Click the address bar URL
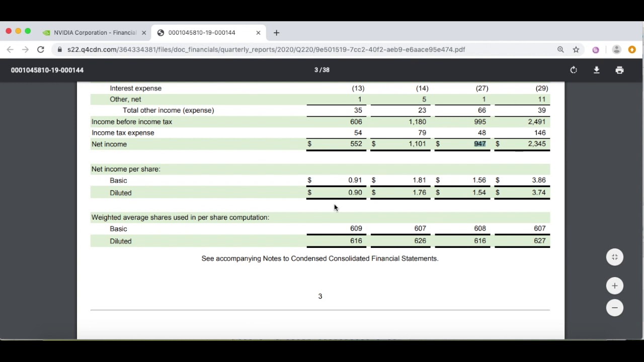 click(x=266, y=49)
